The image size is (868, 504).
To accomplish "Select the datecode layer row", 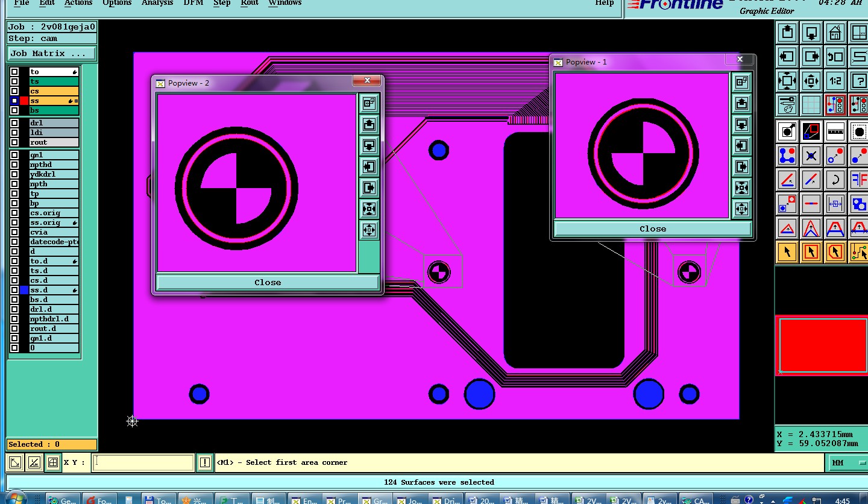I will click(54, 242).
